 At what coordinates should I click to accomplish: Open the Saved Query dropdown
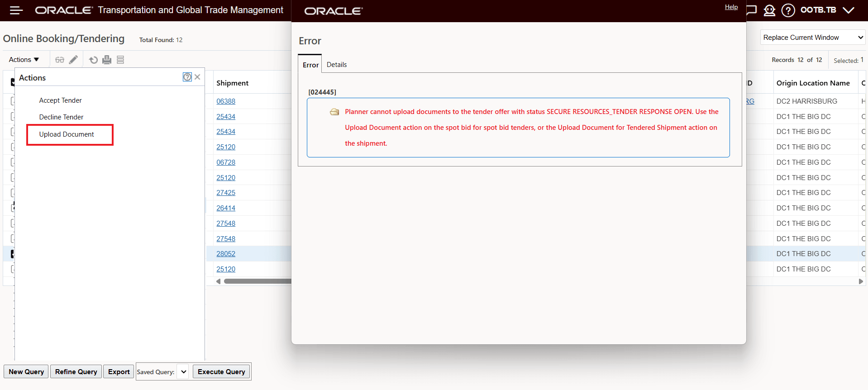[x=183, y=372]
